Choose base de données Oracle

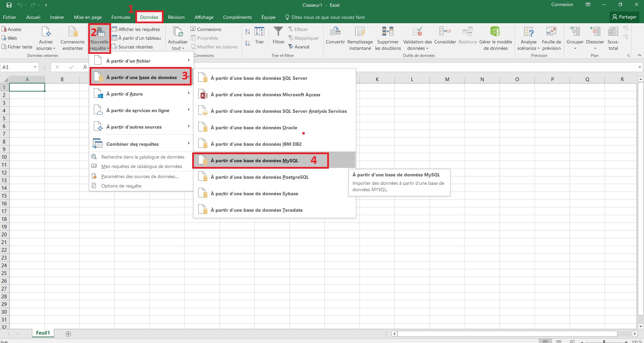tap(274, 128)
